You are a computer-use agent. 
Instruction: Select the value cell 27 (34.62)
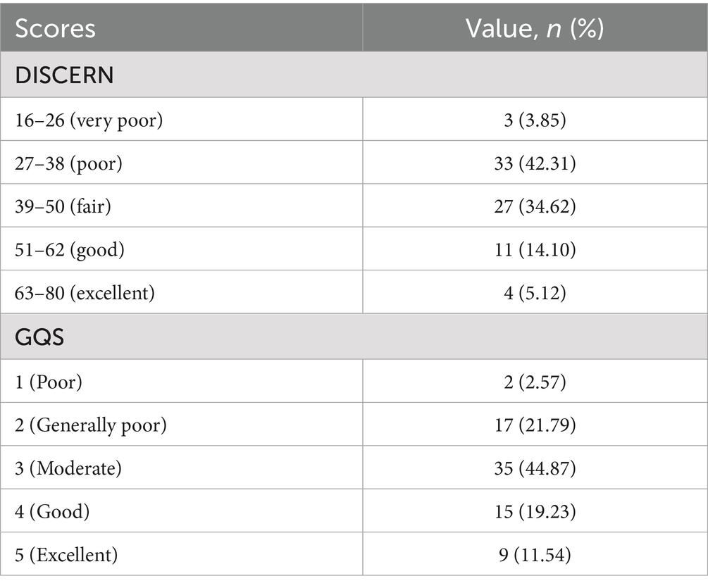click(x=535, y=206)
